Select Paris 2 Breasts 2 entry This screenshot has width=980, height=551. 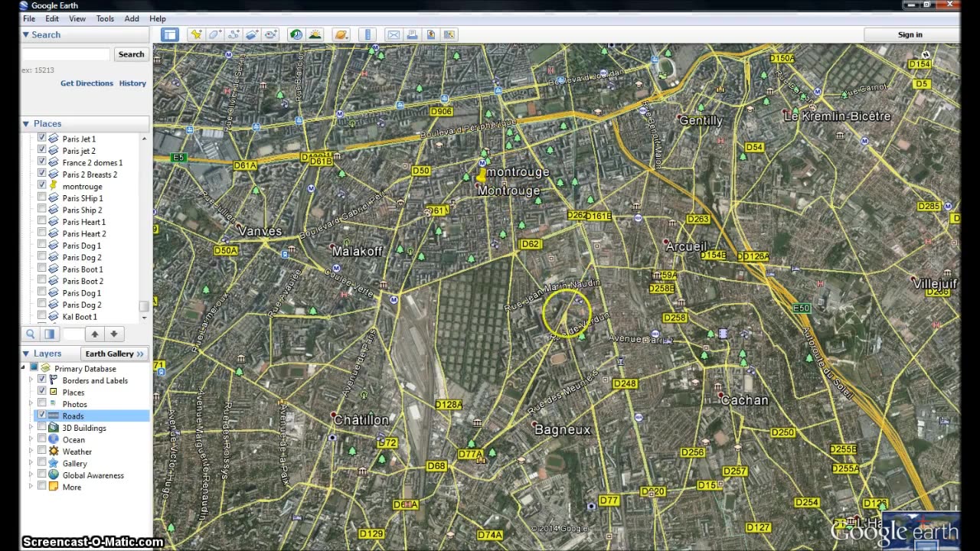(x=90, y=174)
